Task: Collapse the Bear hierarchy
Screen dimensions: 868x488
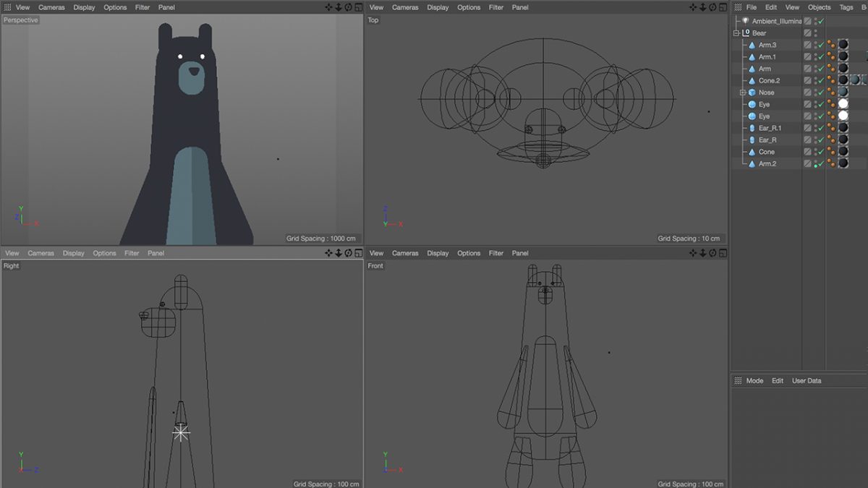Action: pyautogui.click(x=736, y=33)
